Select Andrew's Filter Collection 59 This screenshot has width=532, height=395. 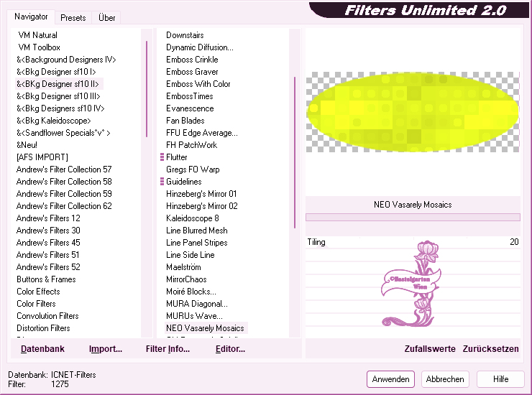point(64,194)
